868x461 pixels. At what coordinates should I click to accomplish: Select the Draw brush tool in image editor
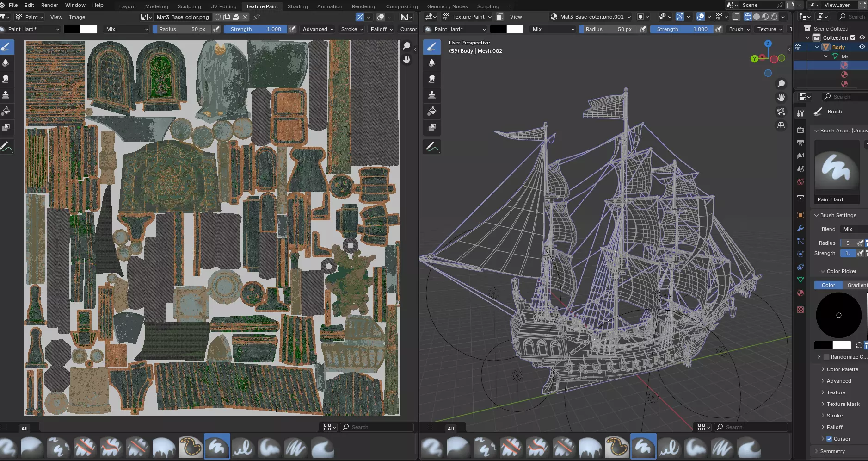coord(6,47)
